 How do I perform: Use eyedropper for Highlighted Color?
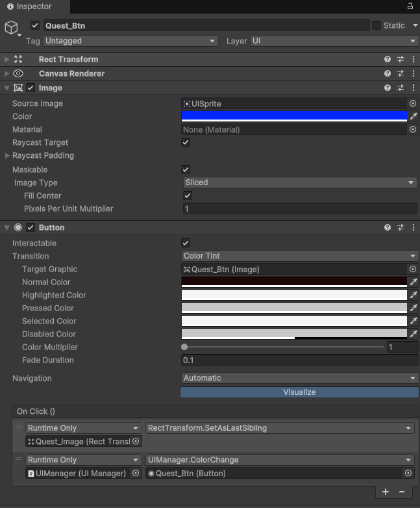(414, 295)
